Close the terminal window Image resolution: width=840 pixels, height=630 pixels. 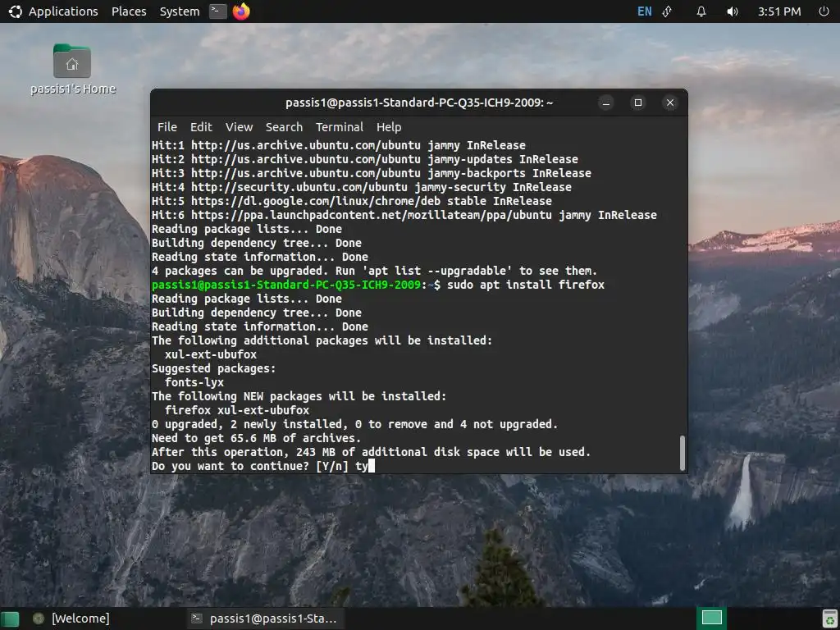click(x=669, y=103)
